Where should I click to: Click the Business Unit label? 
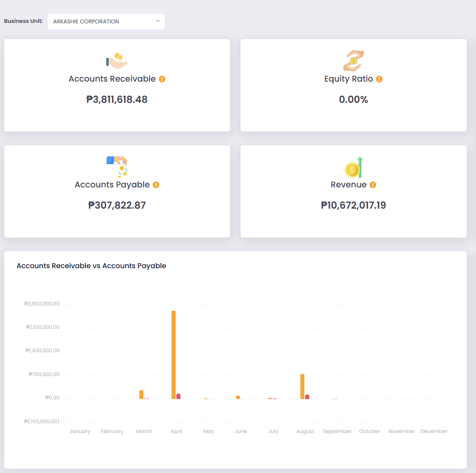tap(23, 21)
